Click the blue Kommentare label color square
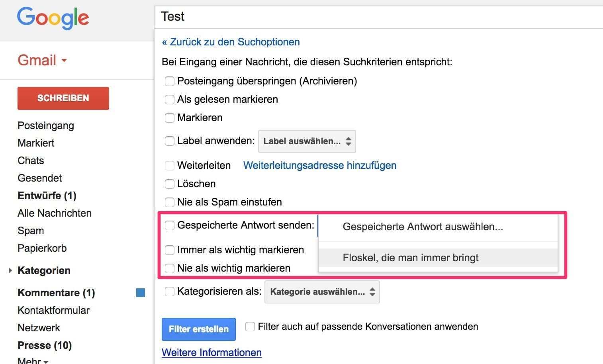603x364 pixels. [x=141, y=293]
